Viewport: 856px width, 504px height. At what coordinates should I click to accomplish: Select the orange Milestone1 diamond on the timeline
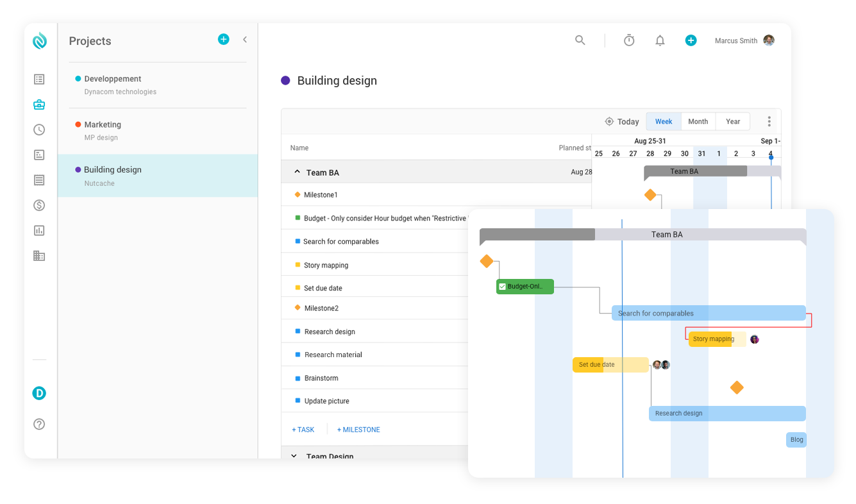point(651,194)
